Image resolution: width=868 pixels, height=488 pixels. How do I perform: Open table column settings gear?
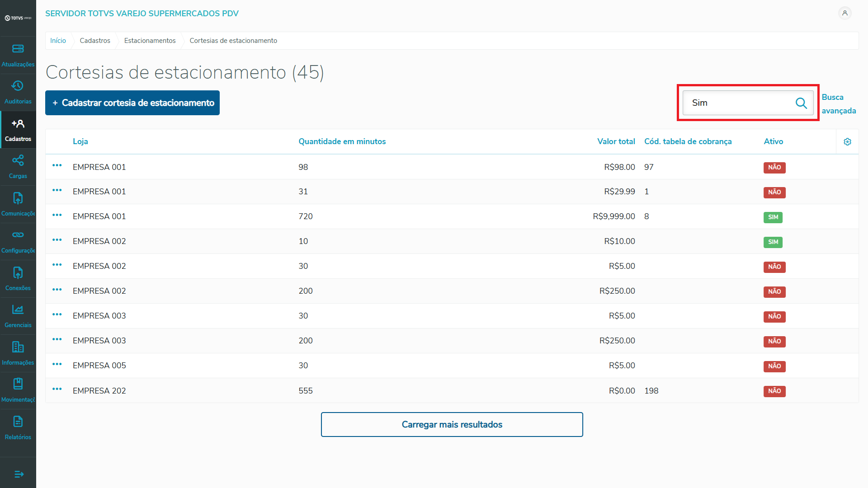847,142
